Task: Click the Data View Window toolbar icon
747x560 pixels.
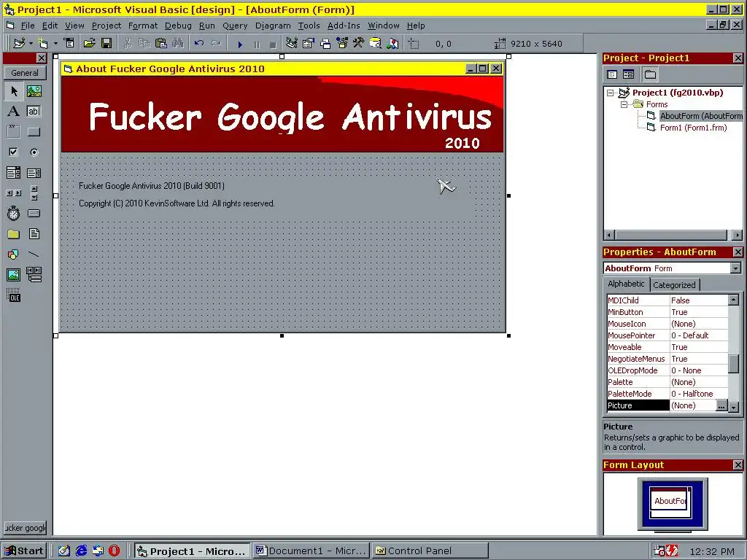Action: [376, 43]
